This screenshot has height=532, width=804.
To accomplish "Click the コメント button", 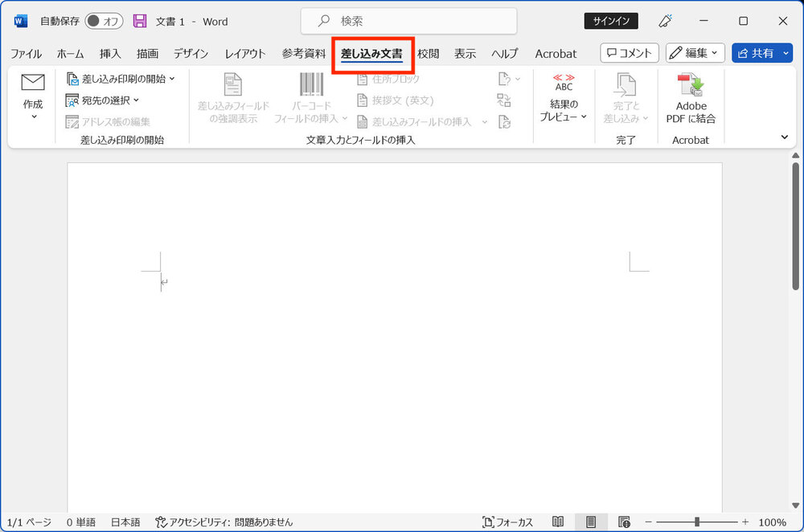I will coord(630,53).
